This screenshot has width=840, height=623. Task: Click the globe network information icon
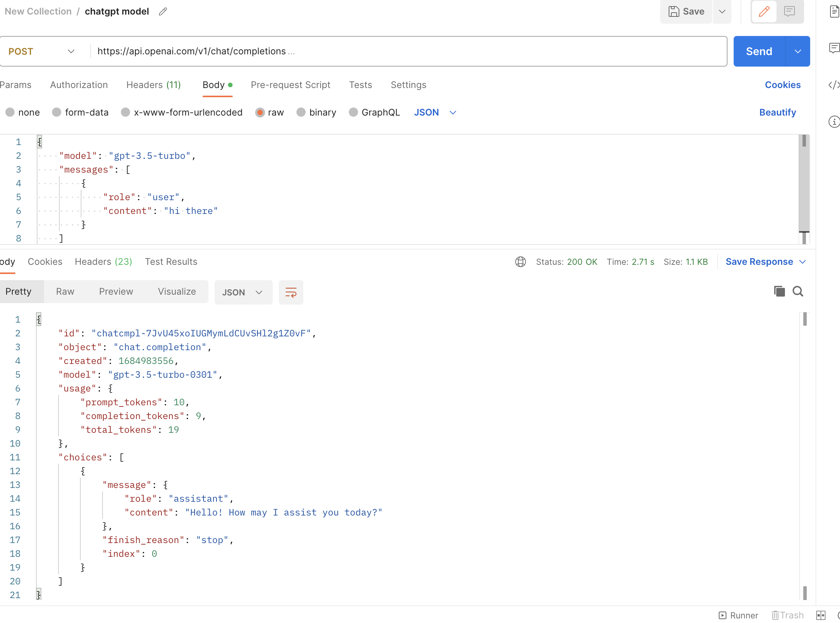[520, 262]
